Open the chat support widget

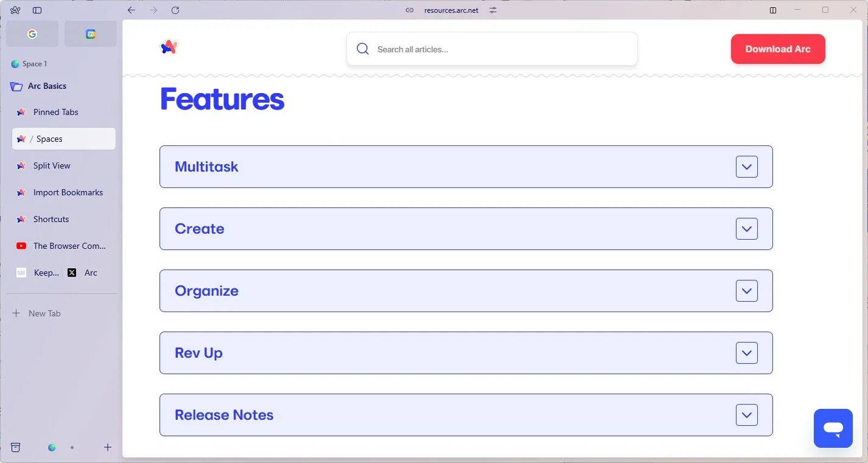833,428
